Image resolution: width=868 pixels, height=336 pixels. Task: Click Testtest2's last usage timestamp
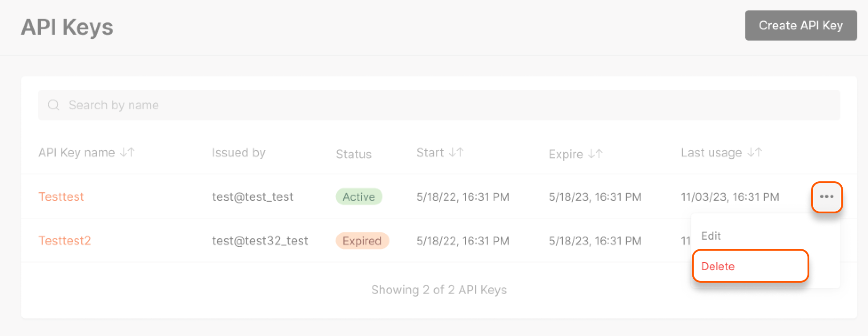pyautogui.click(x=686, y=240)
